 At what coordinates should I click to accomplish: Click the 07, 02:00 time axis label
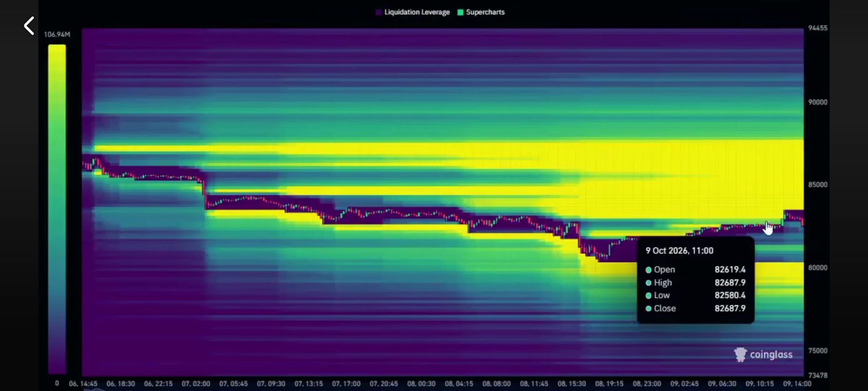[x=196, y=384]
